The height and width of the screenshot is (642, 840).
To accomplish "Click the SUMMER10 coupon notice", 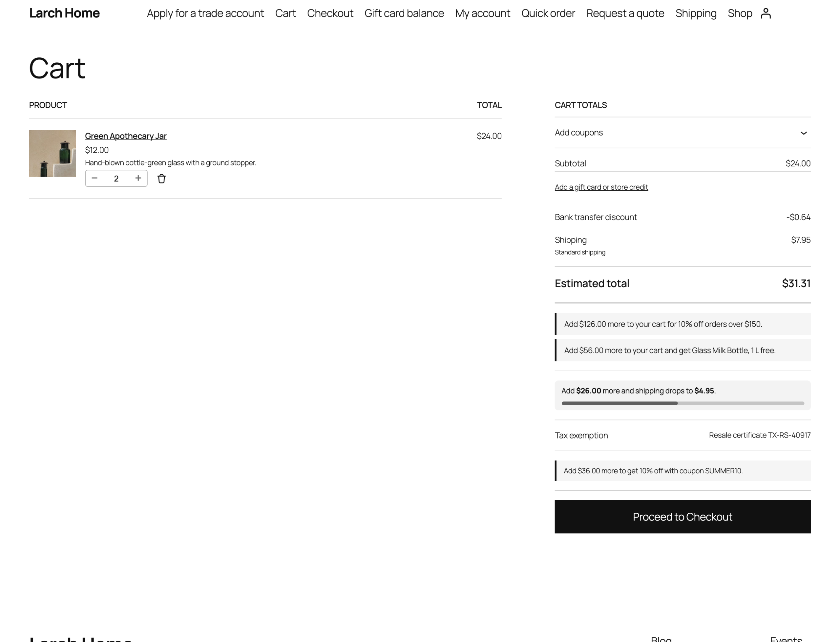I will pyautogui.click(x=682, y=471).
